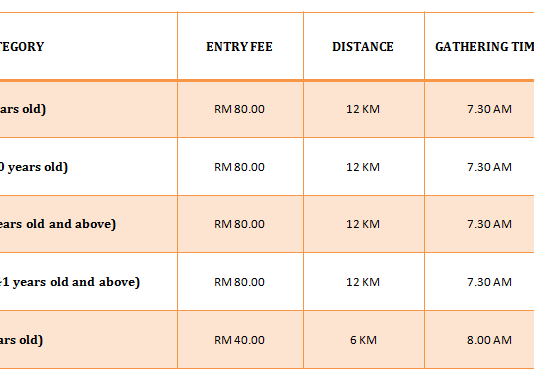
Task: Select the "0 years old)" category cell
Action: click(88, 167)
